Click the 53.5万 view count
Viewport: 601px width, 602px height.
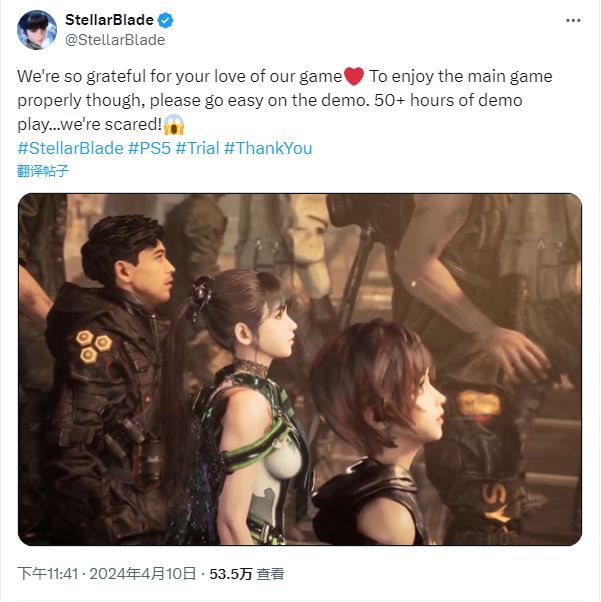click(x=230, y=574)
